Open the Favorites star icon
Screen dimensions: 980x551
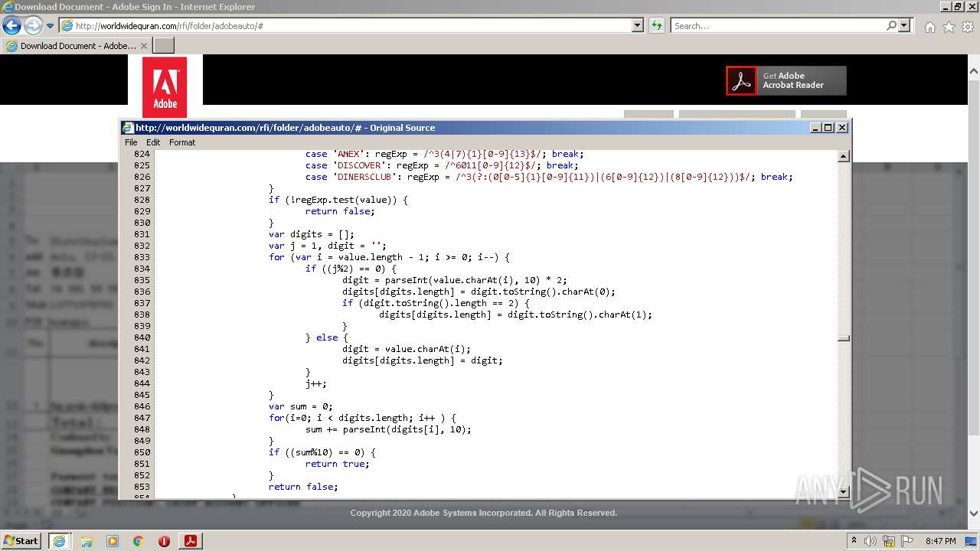949,27
